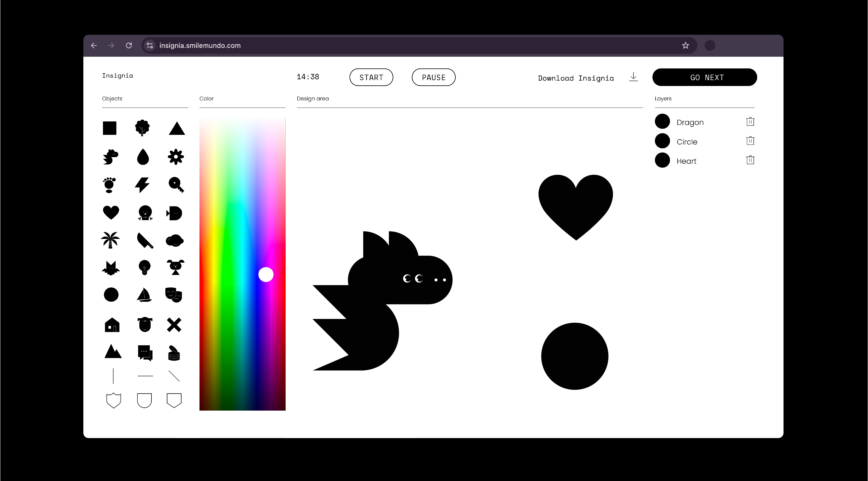
Task: Click the GO NEXT button
Action: pos(705,77)
